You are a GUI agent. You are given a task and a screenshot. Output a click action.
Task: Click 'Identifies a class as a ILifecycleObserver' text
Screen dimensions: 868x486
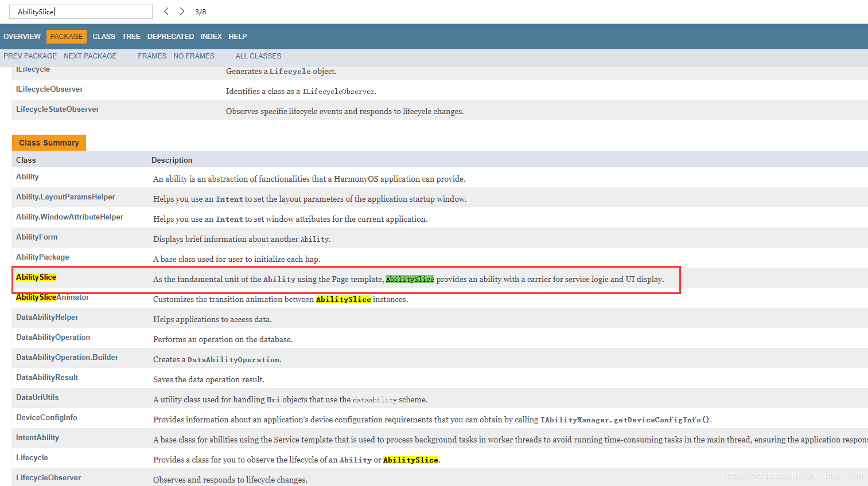coord(301,92)
